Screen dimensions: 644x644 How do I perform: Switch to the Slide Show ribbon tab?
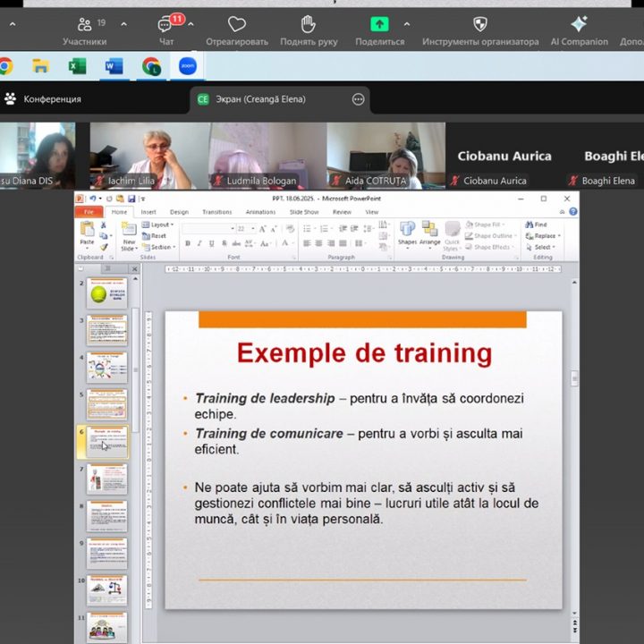click(304, 212)
